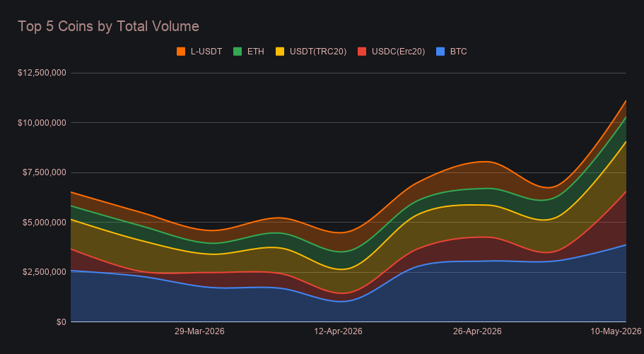
Task: Select the ETH legend label
Action: [255, 52]
